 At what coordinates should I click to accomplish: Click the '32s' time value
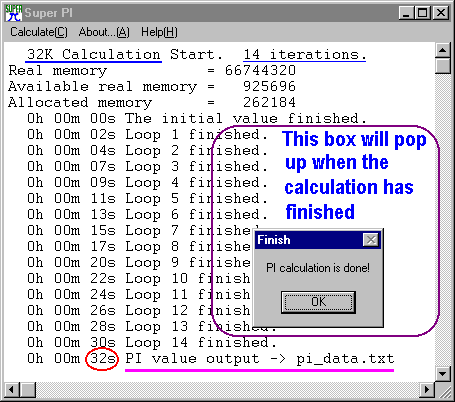pos(103,359)
